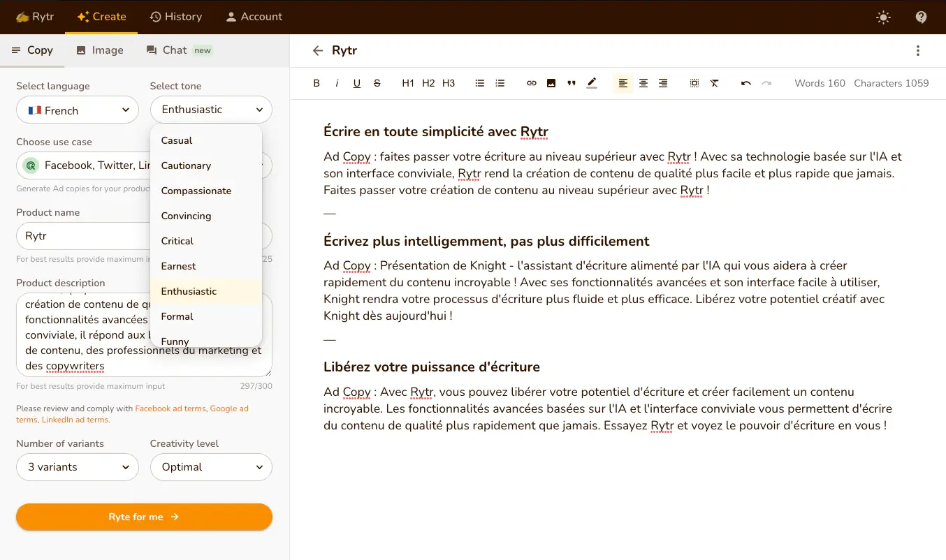Select Cautionary tone option

click(x=206, y=165)
